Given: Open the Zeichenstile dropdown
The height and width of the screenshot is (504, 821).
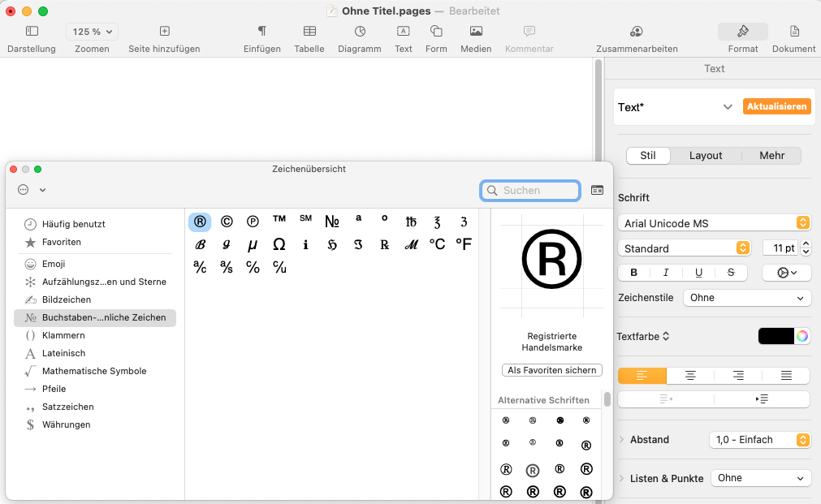Looking at the screenshot, I should pos(746,298).
